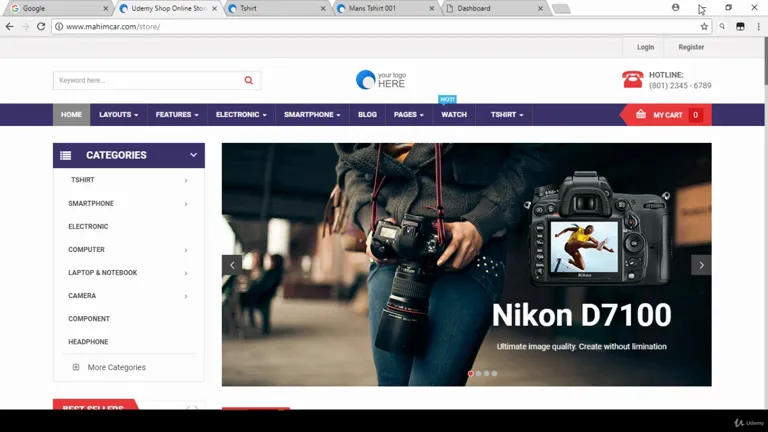Image resolution: width=768 pixels, height=432 pixels.
Task: Close the Tshirt tab
Action: [323, 8]
